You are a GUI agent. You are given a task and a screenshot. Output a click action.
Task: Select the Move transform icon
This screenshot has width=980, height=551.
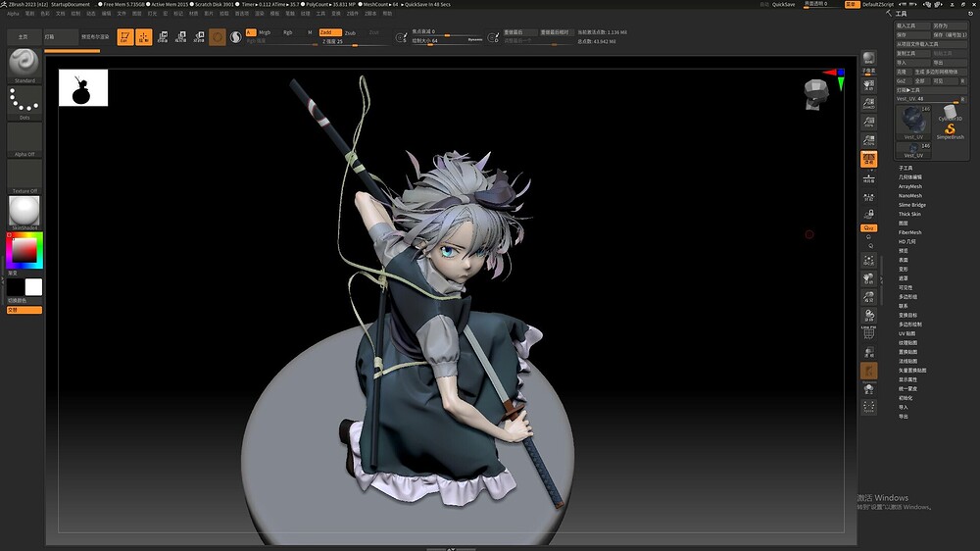[163, 37]
